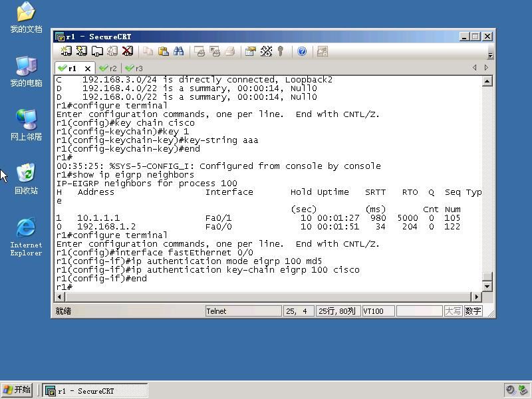Open the 开始 Start button
The image size is (532, 399).
17,390
